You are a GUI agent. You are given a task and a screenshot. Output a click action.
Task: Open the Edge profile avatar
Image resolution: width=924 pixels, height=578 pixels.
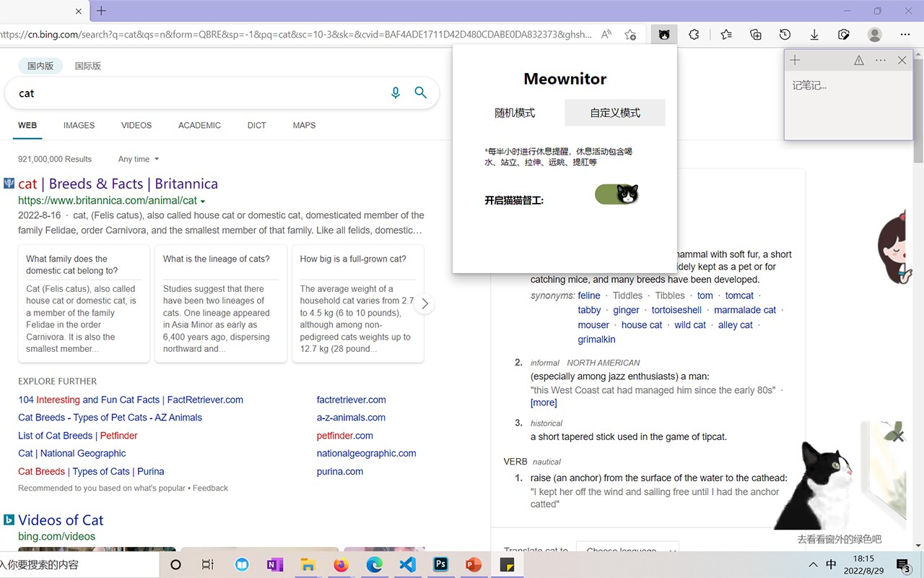875,35
